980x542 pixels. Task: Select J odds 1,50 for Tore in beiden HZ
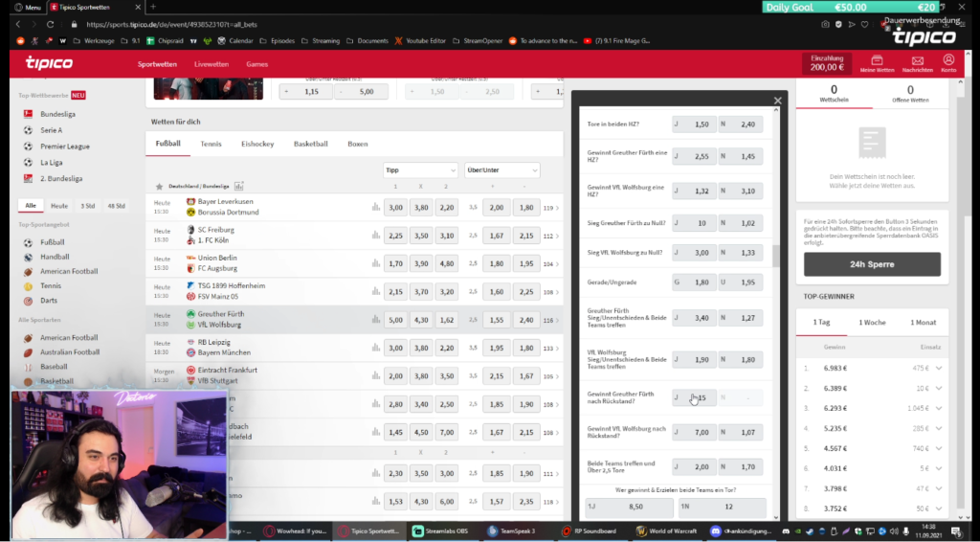[x=694, y=124]
